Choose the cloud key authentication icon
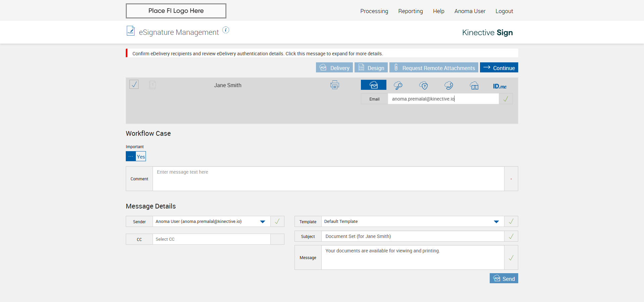This screenshot has width=644, height=302. 398,85
